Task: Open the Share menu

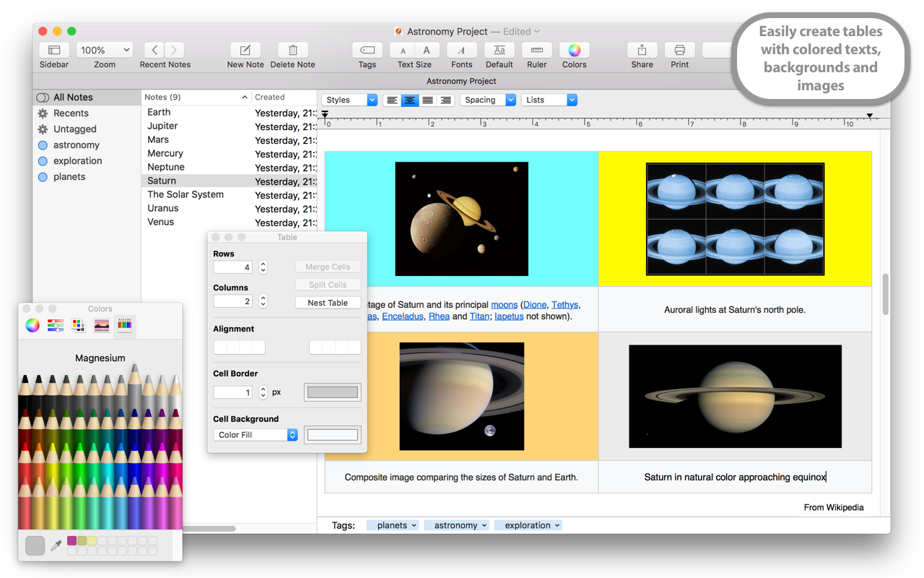Action: 642,51
